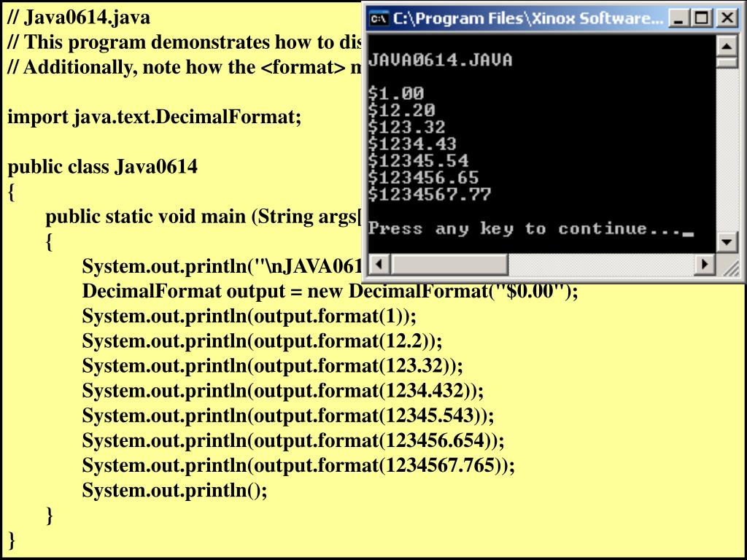Click the vertical scrollbar down arrow
Image resolution: width=747 pixels, height=560 pixels.
coord(727,242)
